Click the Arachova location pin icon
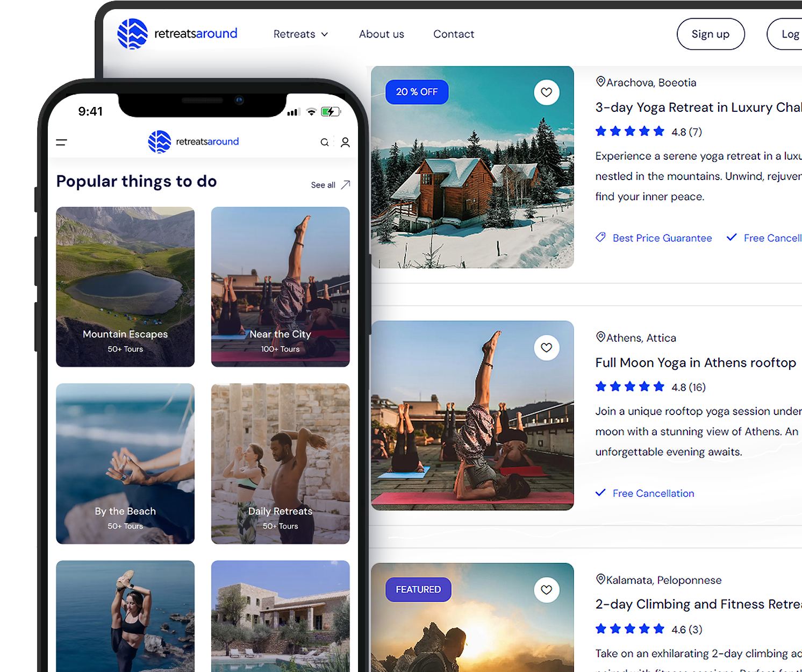Viewport: 802px width, 672px height. coord(600,82)
